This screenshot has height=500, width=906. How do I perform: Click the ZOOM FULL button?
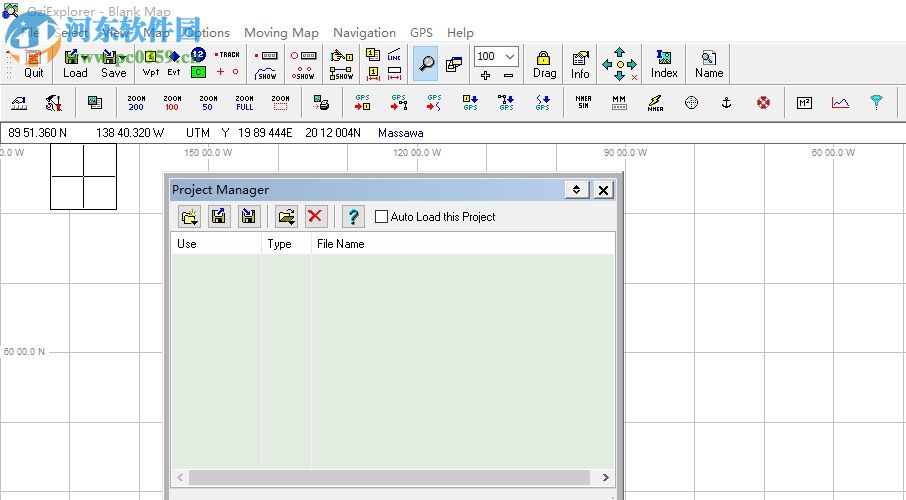244,103
